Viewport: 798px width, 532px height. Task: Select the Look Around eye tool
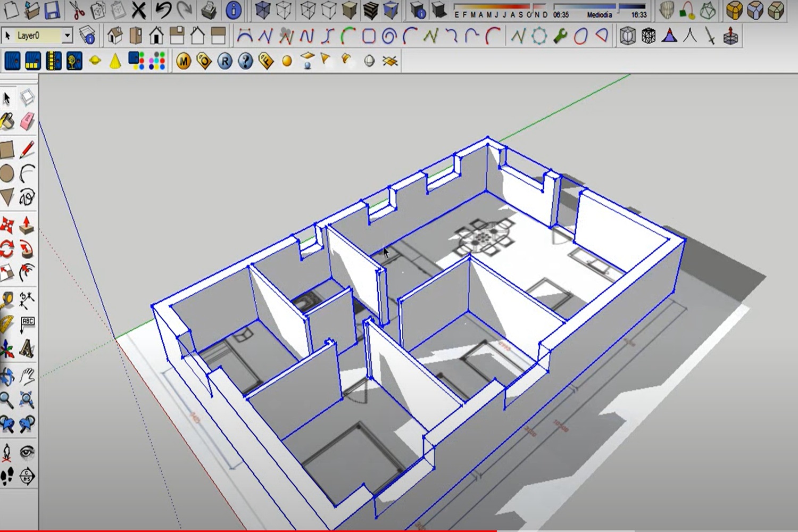click(x=27, y=453)
